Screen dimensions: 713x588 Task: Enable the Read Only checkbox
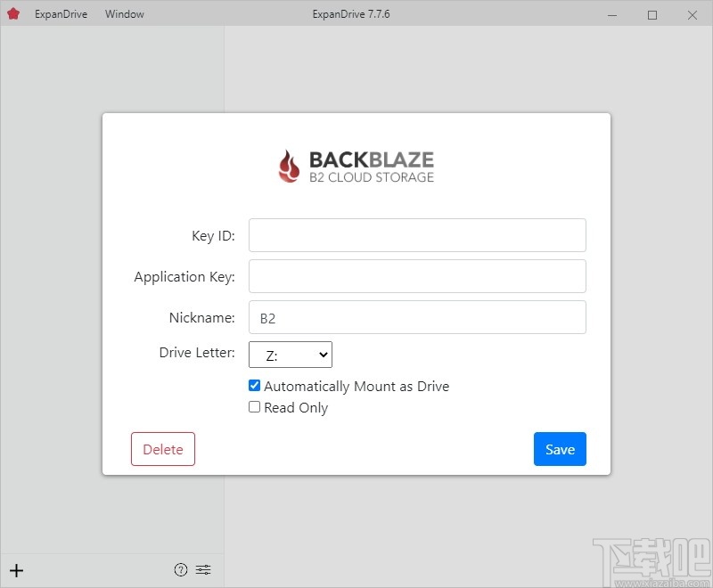tap(254, 406)
